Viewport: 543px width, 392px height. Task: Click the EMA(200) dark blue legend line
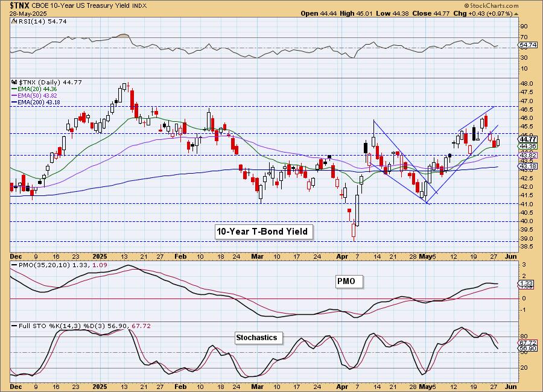coord(14,102)
